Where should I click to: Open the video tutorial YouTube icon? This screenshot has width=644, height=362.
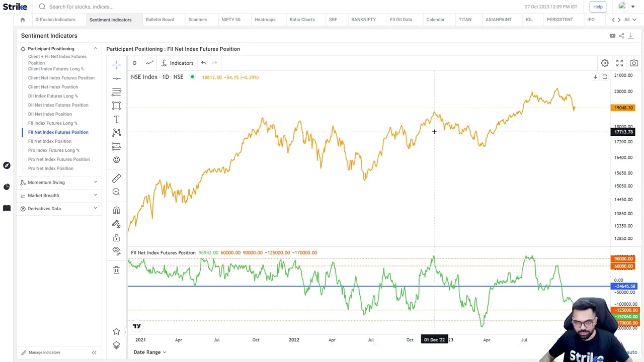pos(612,36)
